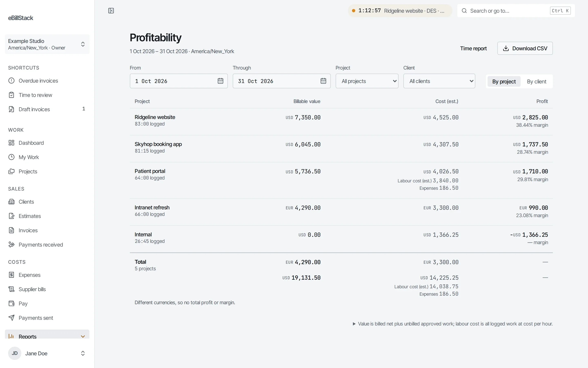Click Internal profit -USD 1,366.25
Screen dimensions: 588x368
pyautogui.click(x=529, y=235)
